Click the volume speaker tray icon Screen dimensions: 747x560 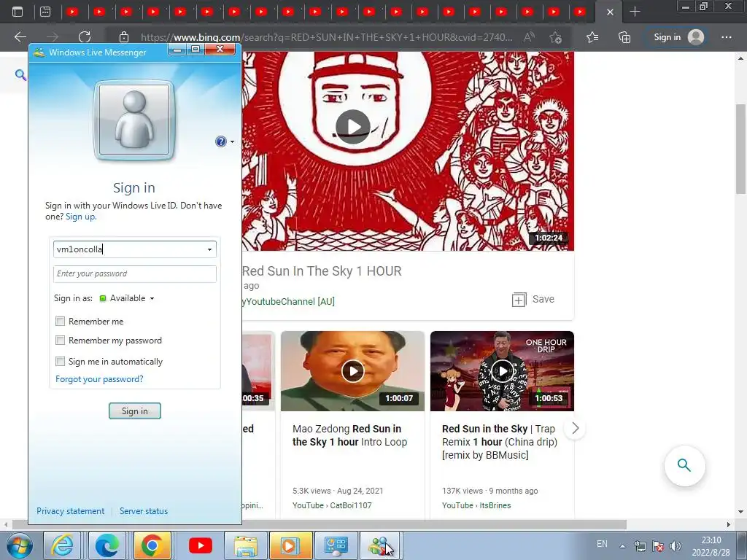point(675,545)
